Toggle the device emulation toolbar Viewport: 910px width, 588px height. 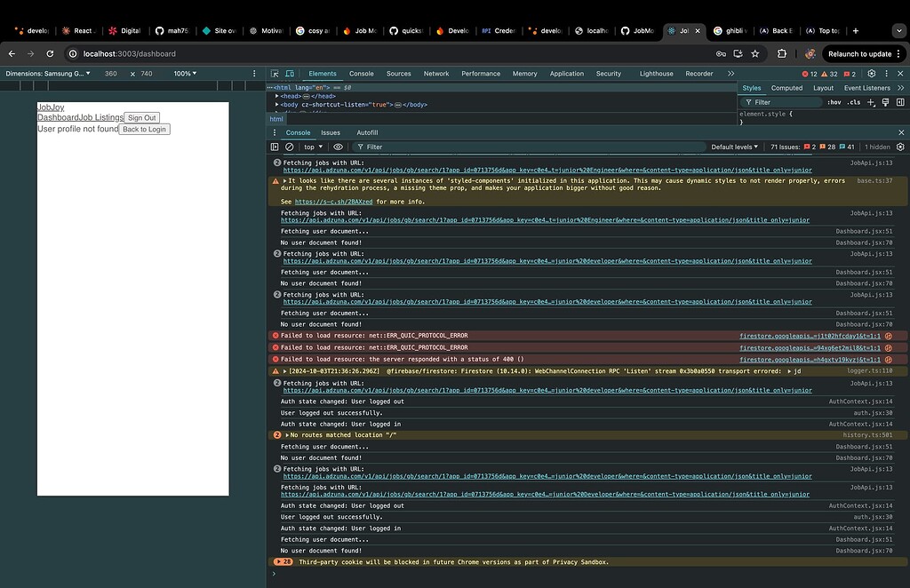pyautogui.click(x=289, y=74)
